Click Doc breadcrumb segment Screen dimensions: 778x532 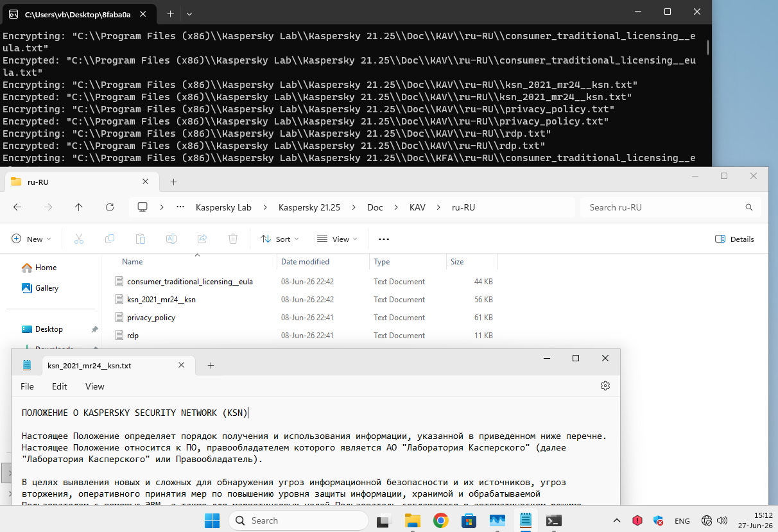click(x=375, y=207)
